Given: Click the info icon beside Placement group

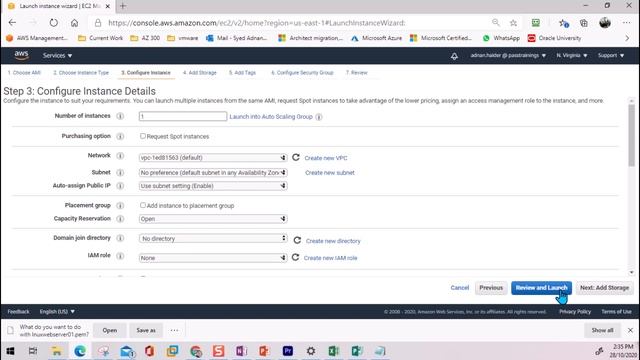Looking at the screenshot, I should pos(120,205).
